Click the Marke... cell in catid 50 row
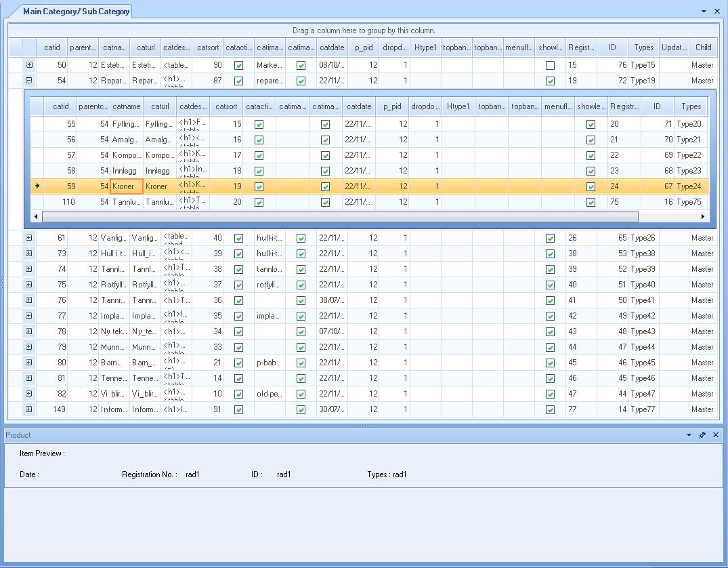 pyautogui.click(x=270, y=65)
